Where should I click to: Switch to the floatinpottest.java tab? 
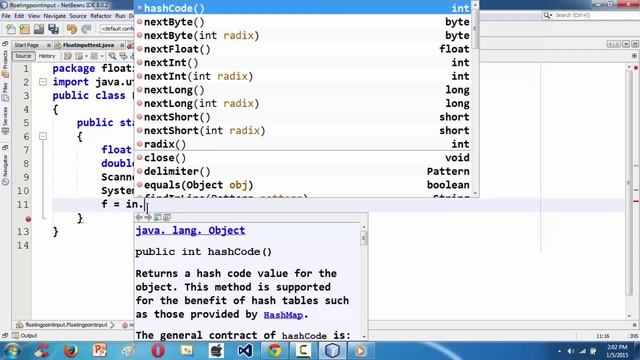tap(88, 45)
